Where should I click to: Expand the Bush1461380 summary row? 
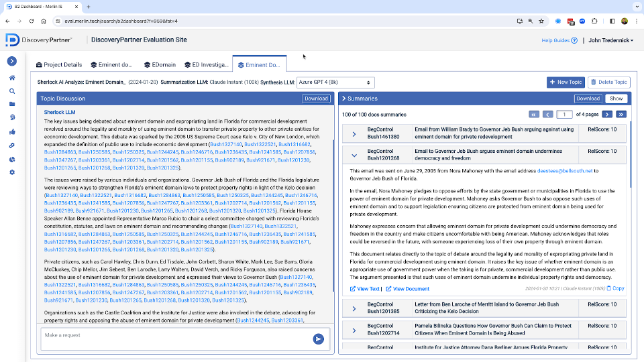(354, 133)
